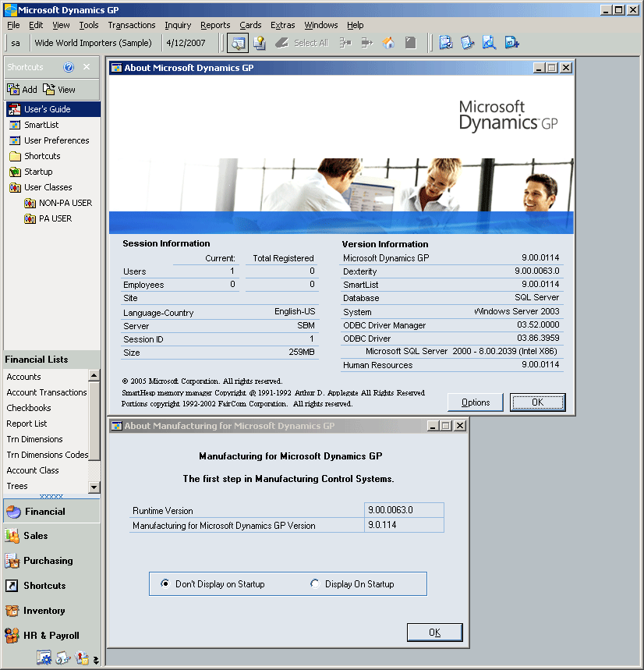Open Trn Dimensions in Financial Lists
644x670 pixels.
coord(34,439)
